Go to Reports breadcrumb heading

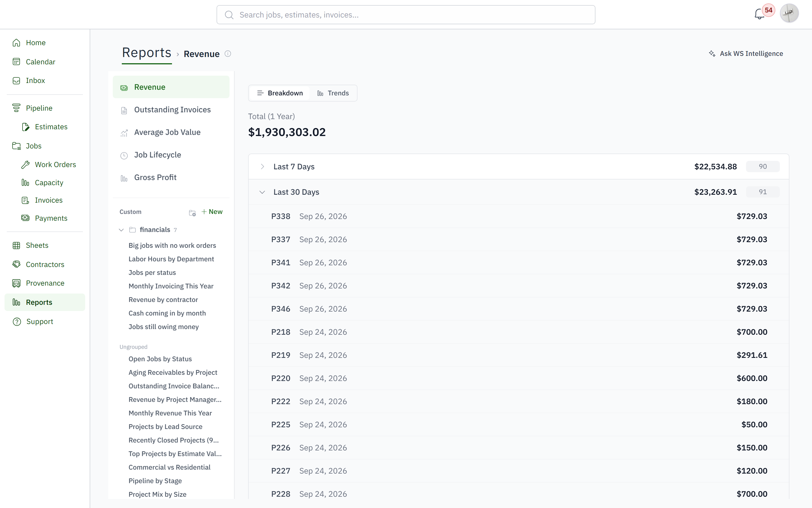tap(147, 53)
